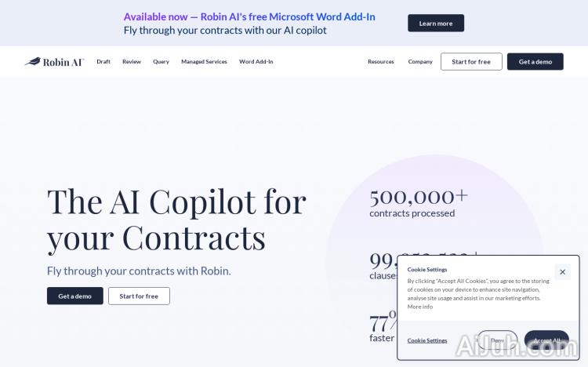Choose Word Add-In from the navigation
Viewport: 588px width, 367px height.
point(256,62)
